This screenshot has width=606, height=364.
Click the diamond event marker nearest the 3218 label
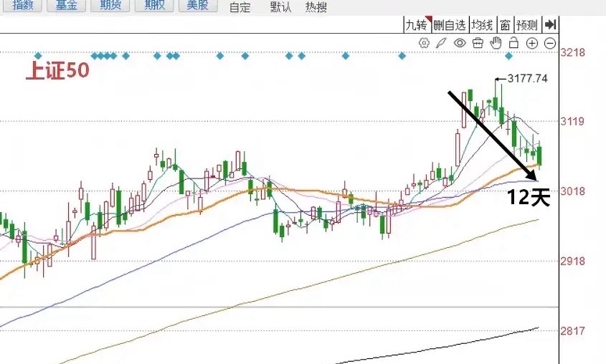pyautogui.click(x=509, y=57)
